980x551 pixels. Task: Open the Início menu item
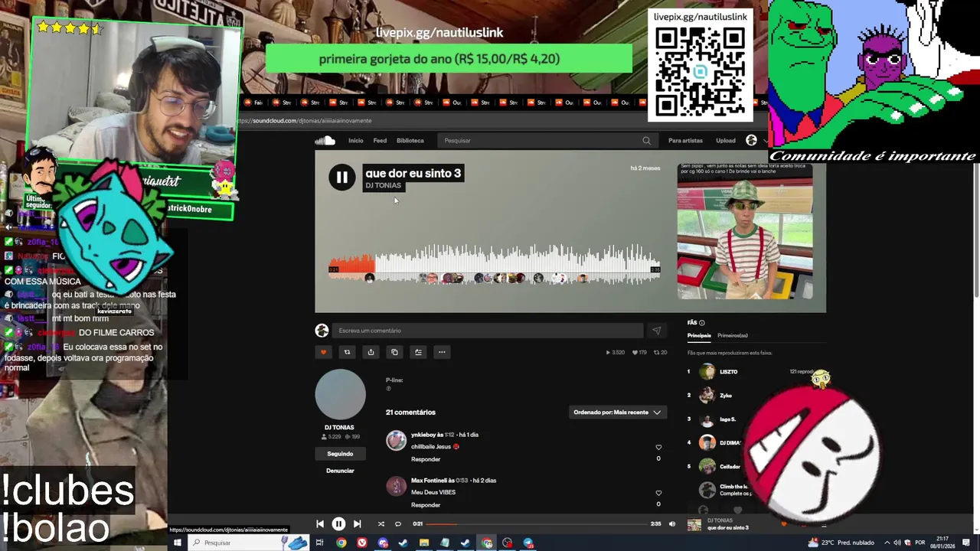(356, 141)
